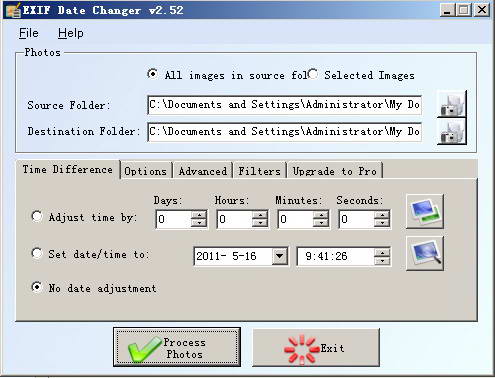
Task: Switch to the Filters tab
Action: coord(260,171)
